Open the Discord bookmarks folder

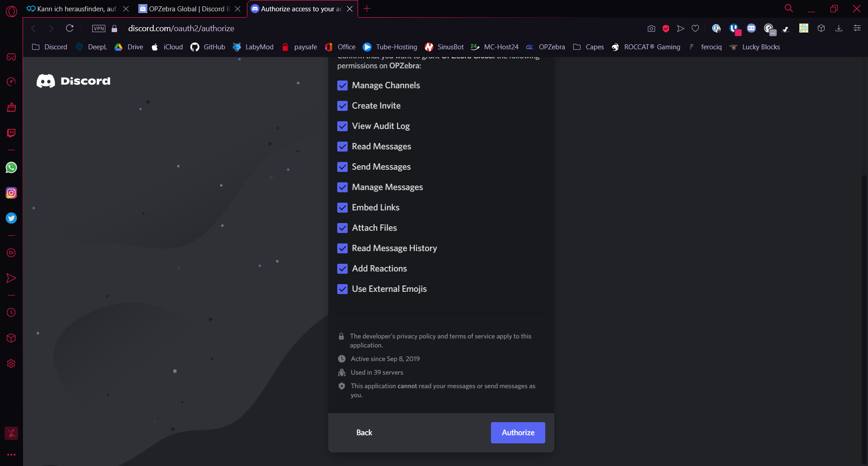coord(50,47)
